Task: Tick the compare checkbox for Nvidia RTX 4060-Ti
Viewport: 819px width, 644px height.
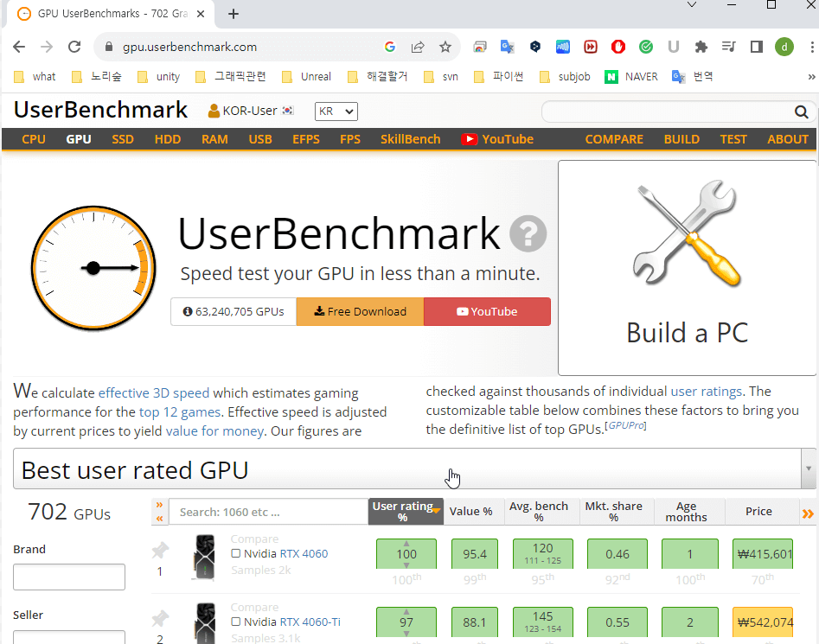Action: (236, 622)
